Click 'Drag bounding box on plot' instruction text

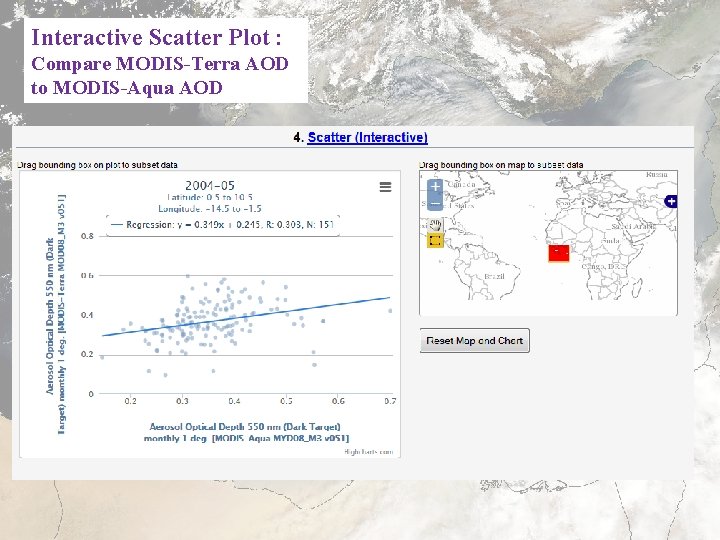pyautogui.click(x=97, y=165)
